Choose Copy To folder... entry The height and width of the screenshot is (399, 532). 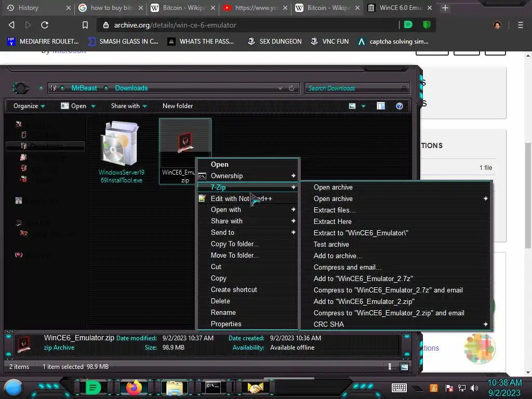(248, 244)
